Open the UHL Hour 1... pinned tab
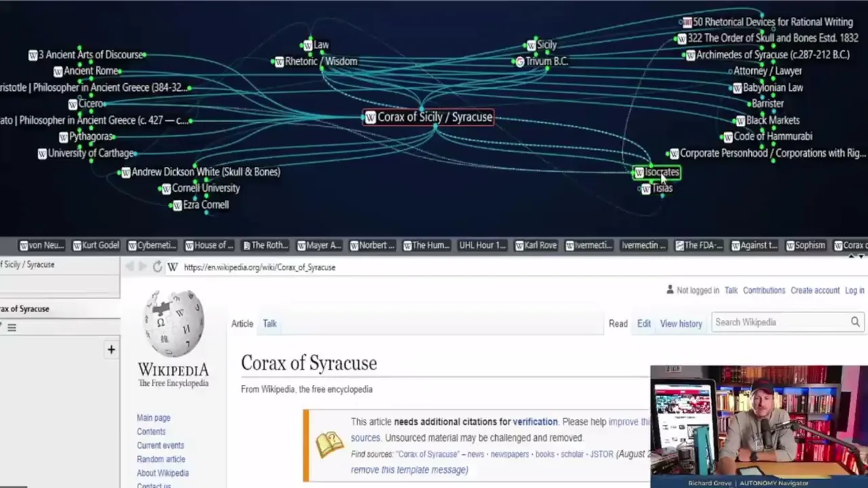The image size is (868, 488). tap(482, 245)
